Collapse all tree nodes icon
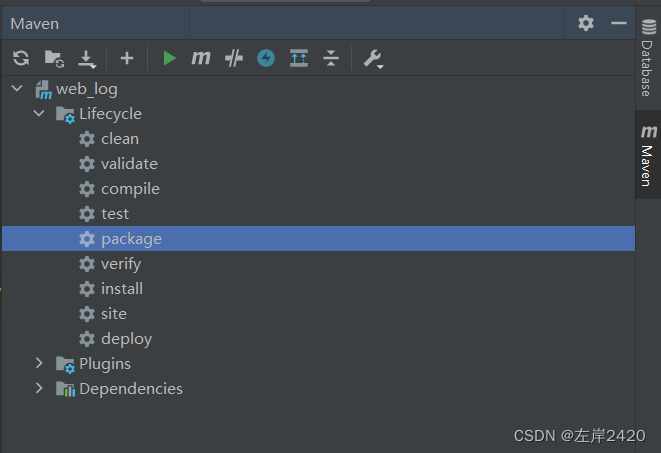This screenshot has height=453, width=661. coord(331,58)
